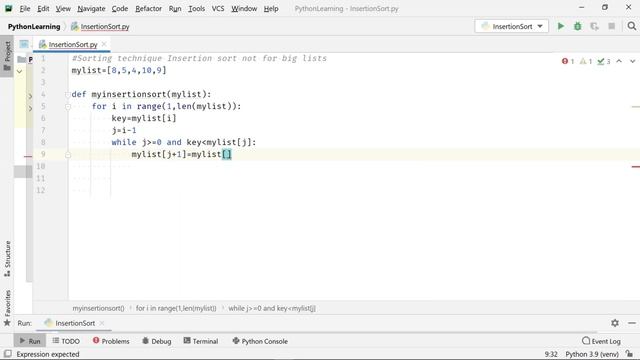Close the InsertionSort.py editor tab

[104, 44]
